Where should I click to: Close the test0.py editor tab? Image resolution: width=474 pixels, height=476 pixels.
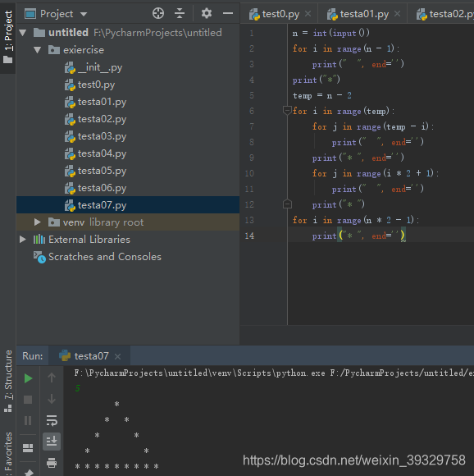(308, 14)
